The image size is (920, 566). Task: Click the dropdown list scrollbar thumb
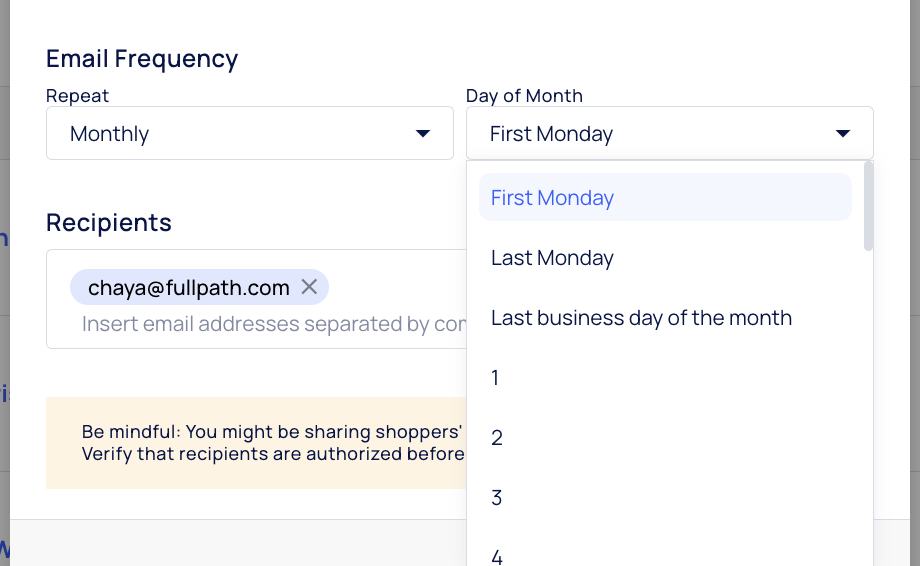tap(868, 205)
